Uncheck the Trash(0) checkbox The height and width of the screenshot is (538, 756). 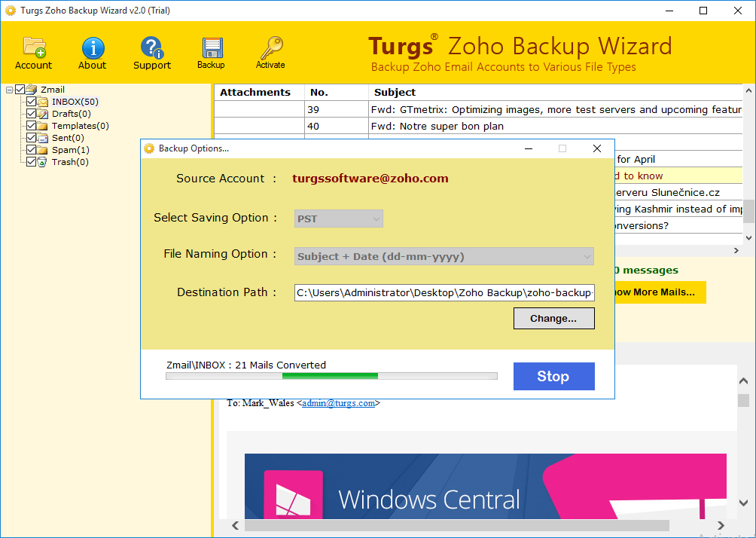coord(32,162)
